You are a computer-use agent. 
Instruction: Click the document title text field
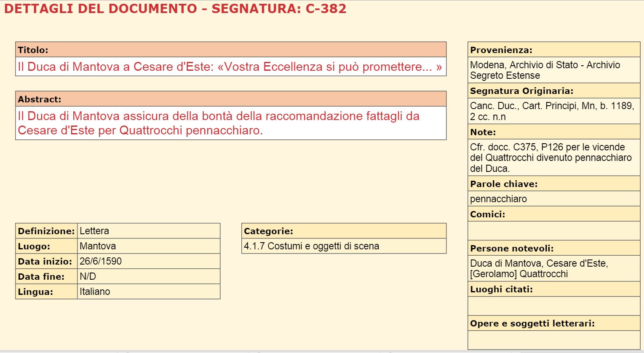pos(230,67)
